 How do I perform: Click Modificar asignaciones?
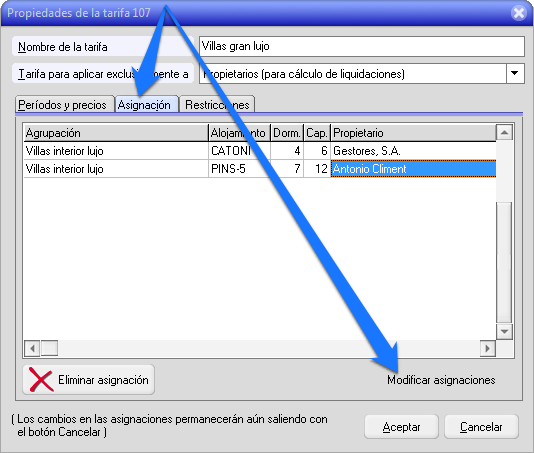click(441, 380)
